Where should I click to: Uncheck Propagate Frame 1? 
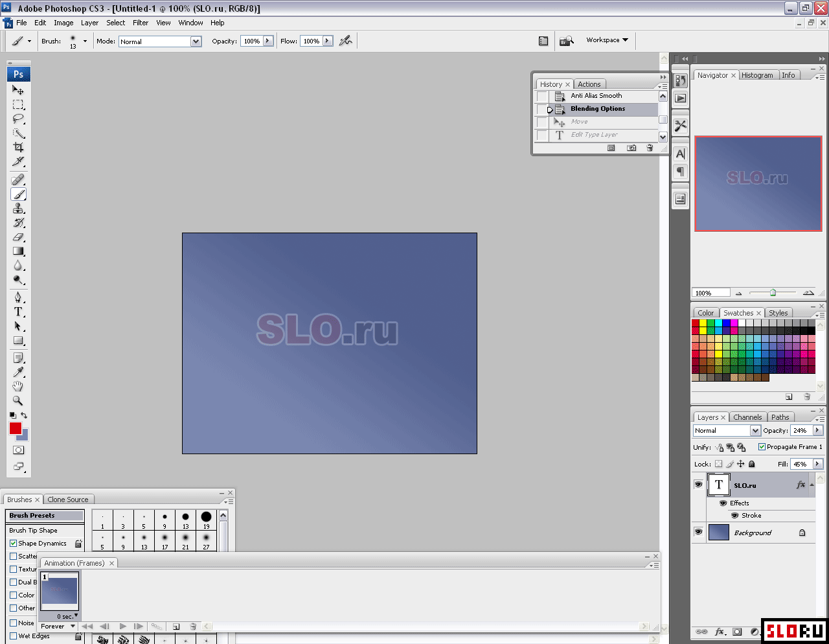pos(762,447)
